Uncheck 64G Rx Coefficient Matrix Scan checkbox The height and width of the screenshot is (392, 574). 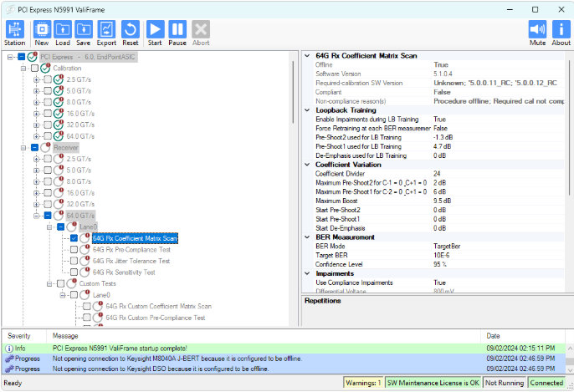pyautogui.click(x=74, y=238)
